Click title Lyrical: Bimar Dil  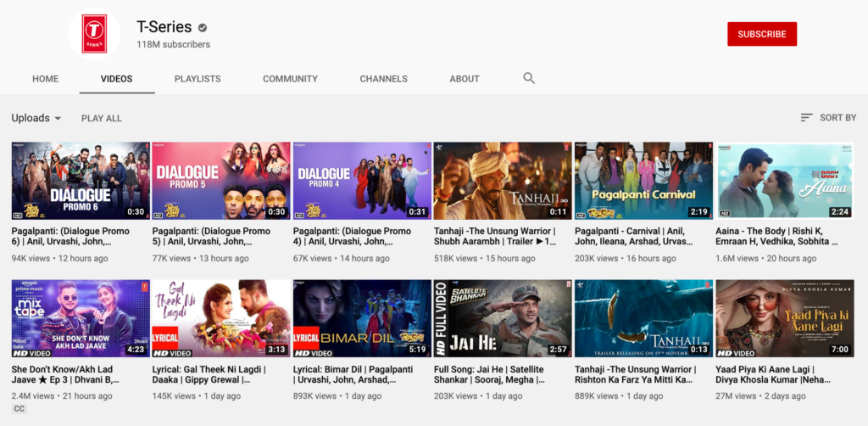[353, 374]
